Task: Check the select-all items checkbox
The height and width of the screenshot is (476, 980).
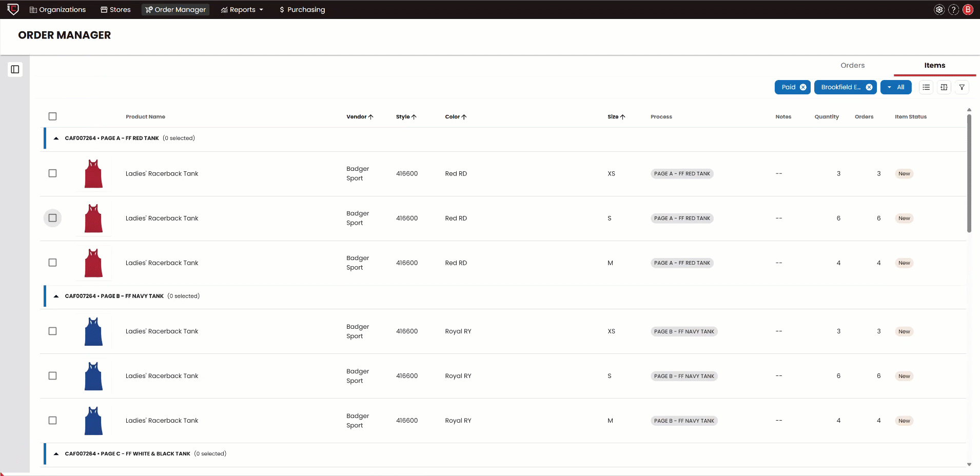Action: tap(52, 116)
